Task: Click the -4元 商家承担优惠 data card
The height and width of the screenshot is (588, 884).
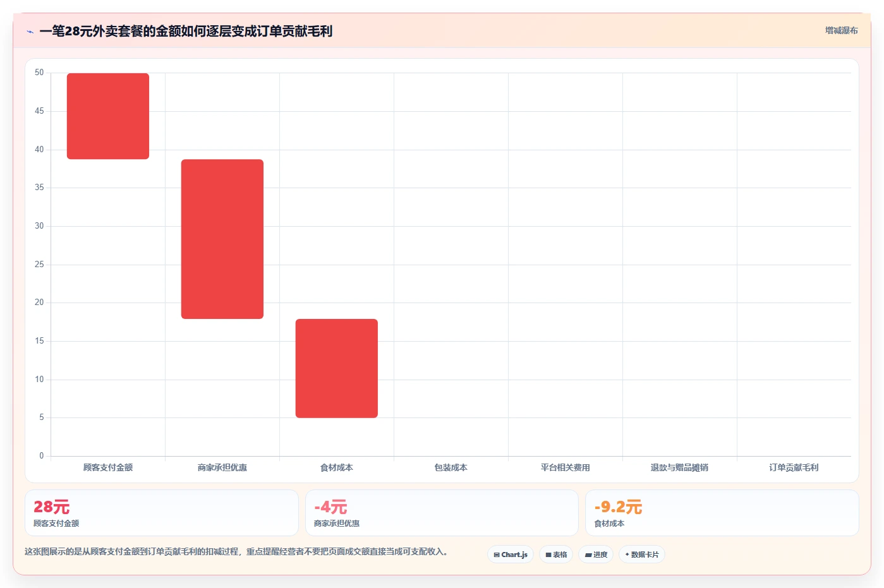Action: pos(442,513)
